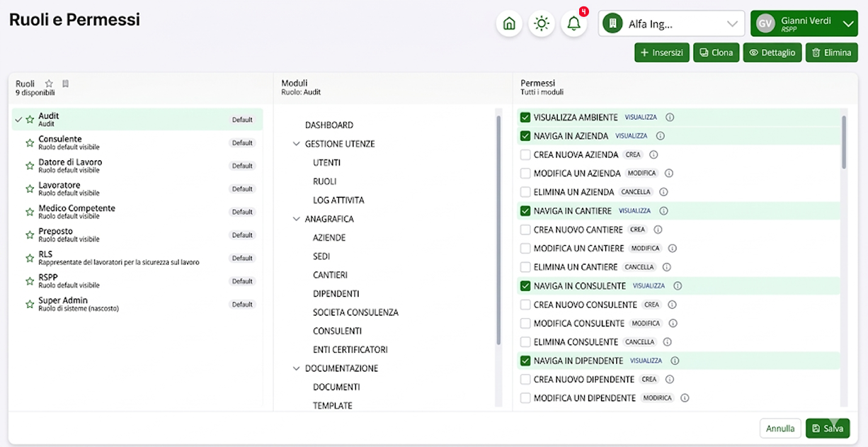Collapse the Anagrafica tree section
Image resolution: width=868 pixels, height=447 pixels.
pos(297,219)
